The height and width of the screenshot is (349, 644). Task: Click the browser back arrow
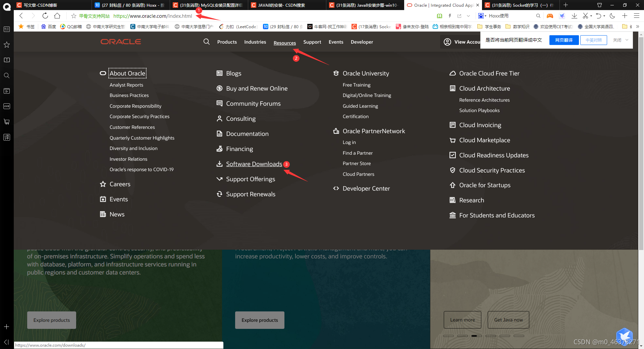(x=21, y=16)
